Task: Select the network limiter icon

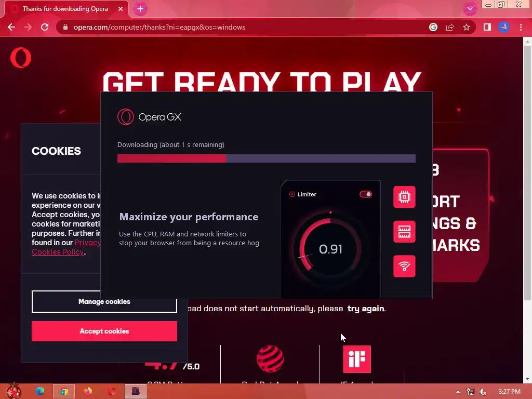Action: (404, 267)
